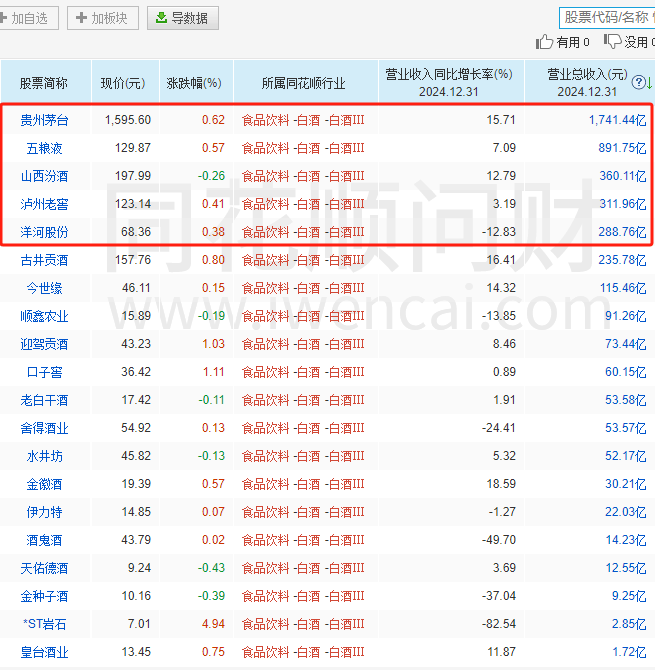655x670 pixels.
Task: Click 贵州茅台 revenue 1,741.44亿
Action: [618, 120]
